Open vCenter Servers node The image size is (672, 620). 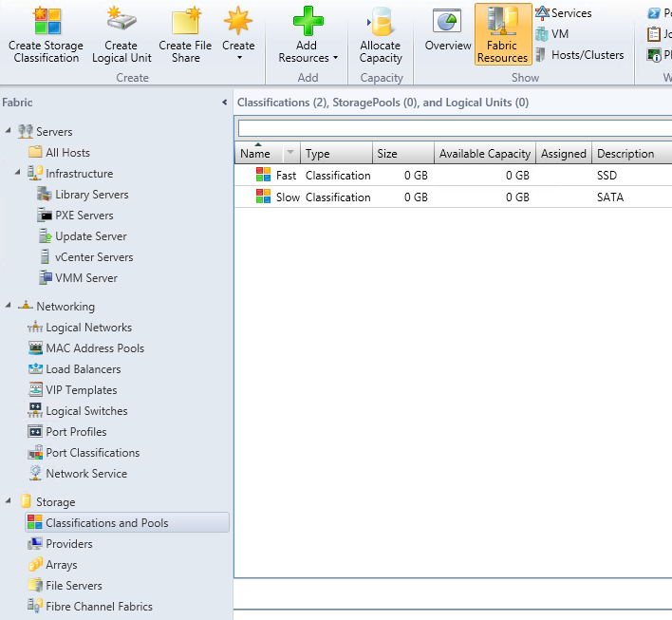[93, 257]
